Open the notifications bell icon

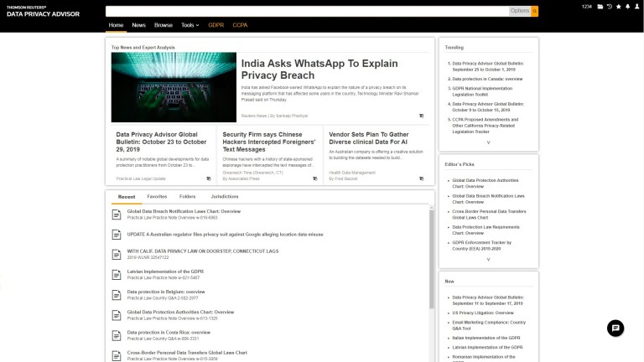[627, 7]
